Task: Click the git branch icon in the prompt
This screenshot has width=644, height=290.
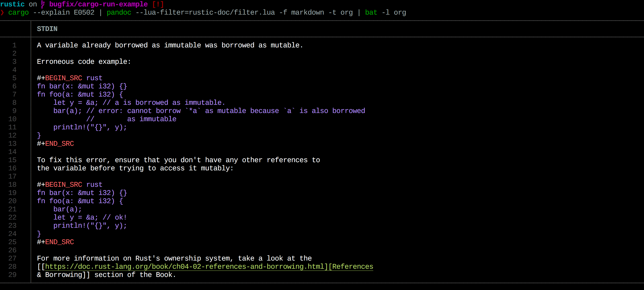Action: (x=43, y=4)
